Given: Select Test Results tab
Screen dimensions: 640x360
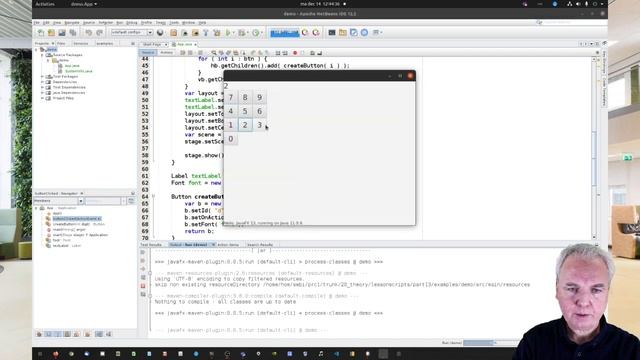Looking at the screenshot, I should tap(151, 244).
